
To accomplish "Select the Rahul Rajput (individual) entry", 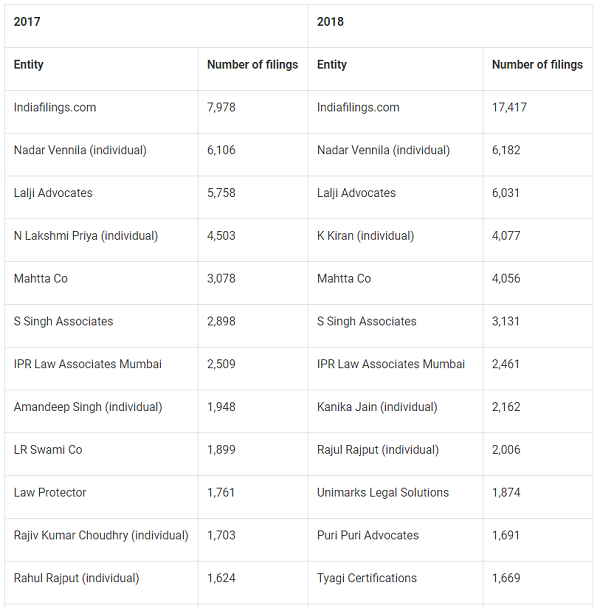I will pos(77,579).
